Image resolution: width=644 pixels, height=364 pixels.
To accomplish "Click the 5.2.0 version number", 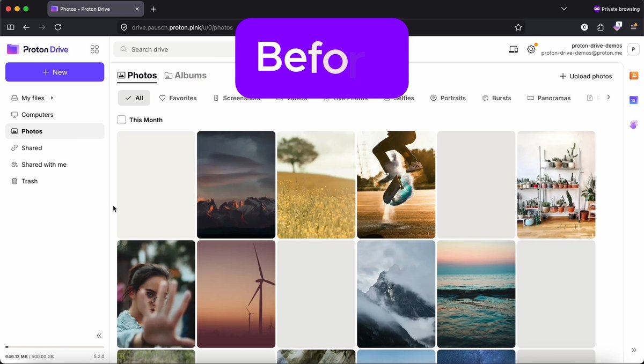I will point(99,356).
